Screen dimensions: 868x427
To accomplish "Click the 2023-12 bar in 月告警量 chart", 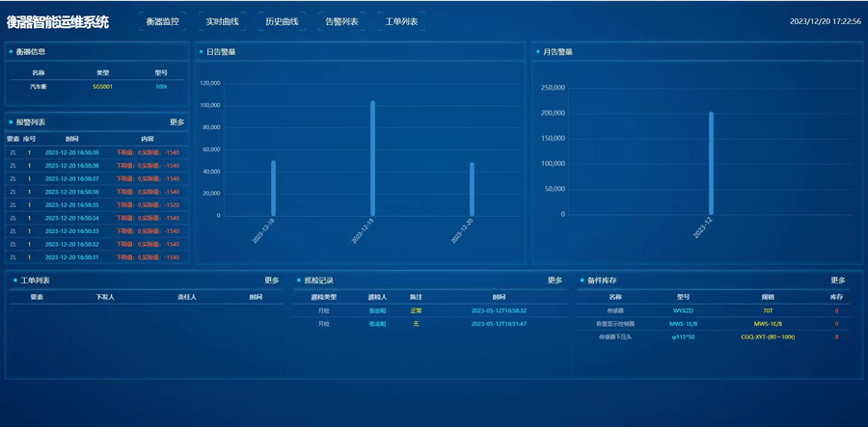I will point(711,164).
